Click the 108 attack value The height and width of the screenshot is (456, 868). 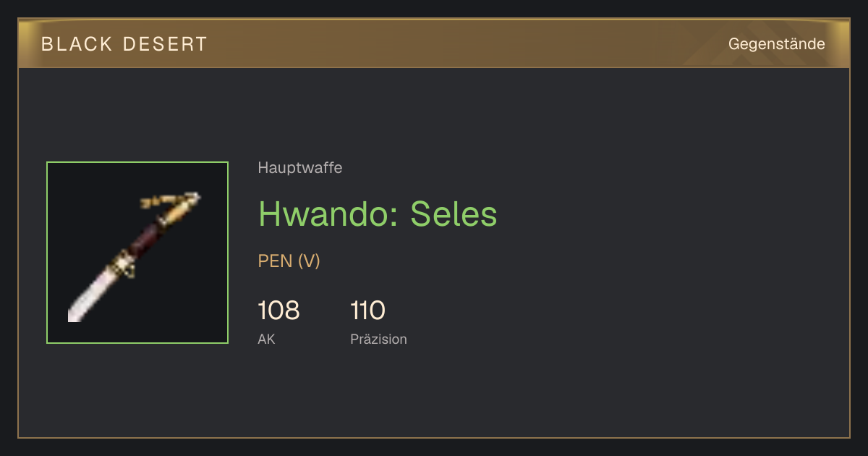pyautogui.click(x=278, y=311)
